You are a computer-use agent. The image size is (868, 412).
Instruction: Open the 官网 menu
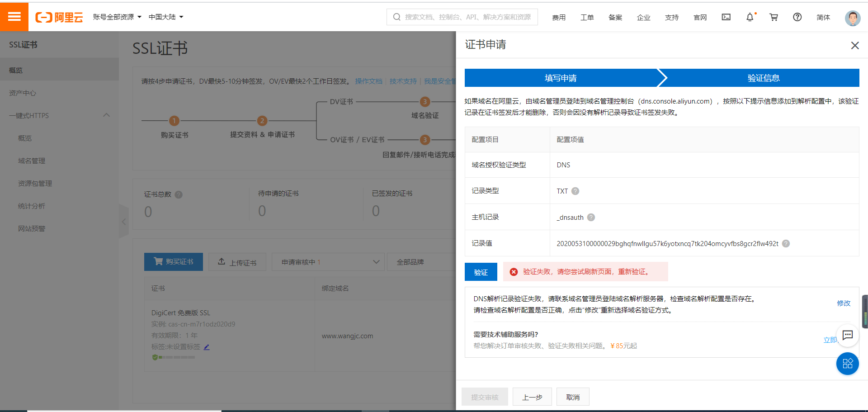(x=700, y=17)
